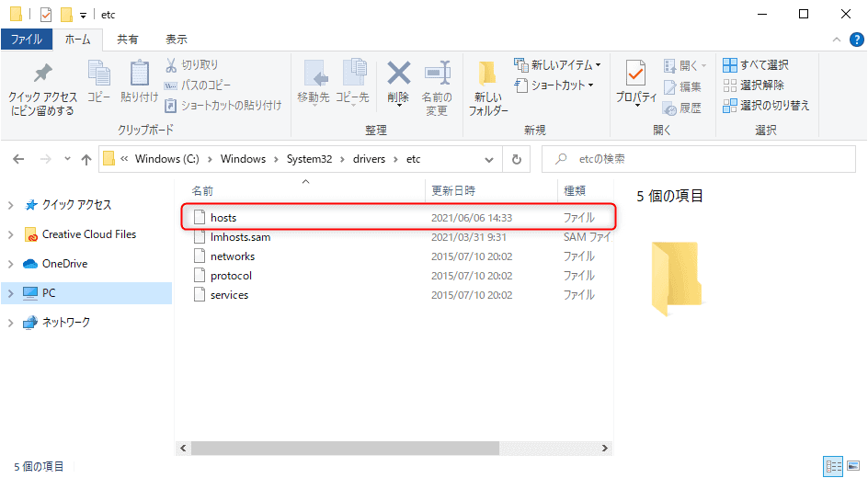Image resolution: width=868 pixels, height=478 pixels.
Task: Refresh the etc folder view
Action: (x=517, y=159)
